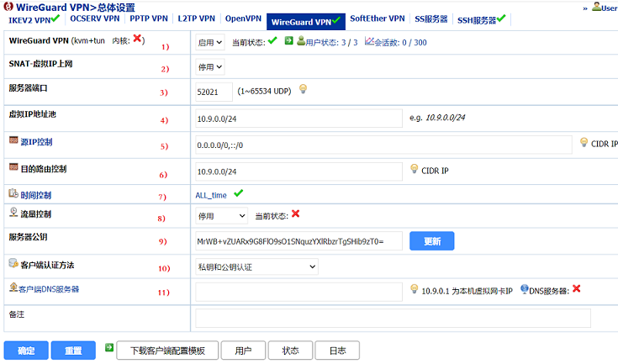Switch to OpenVPN tab
This screenshot has height=364, width=618.
pos(243,18)
